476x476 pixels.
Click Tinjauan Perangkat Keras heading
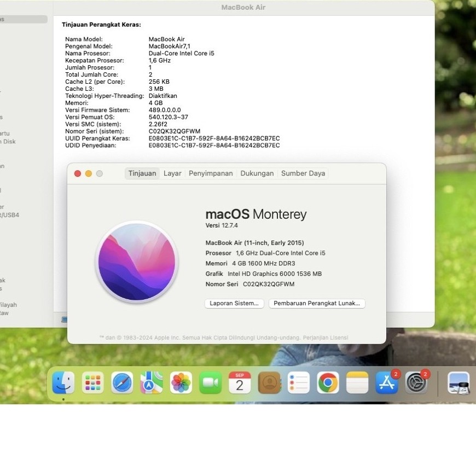pos(101,25)
